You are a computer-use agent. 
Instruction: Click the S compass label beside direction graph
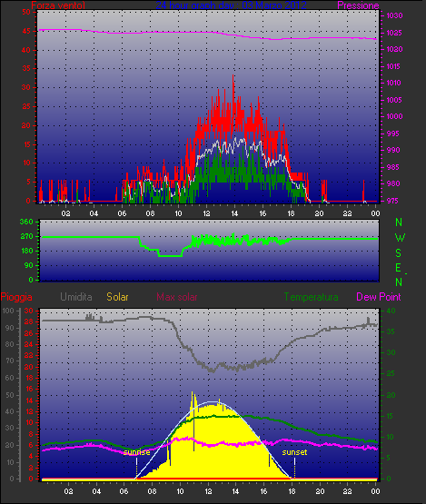click(399, 253)
